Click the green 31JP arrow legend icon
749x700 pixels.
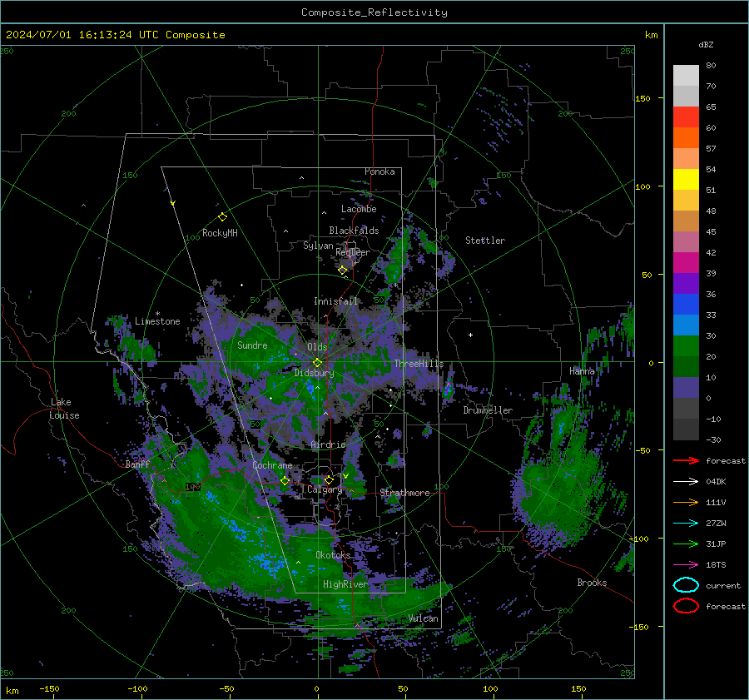(x=686, y=544)
